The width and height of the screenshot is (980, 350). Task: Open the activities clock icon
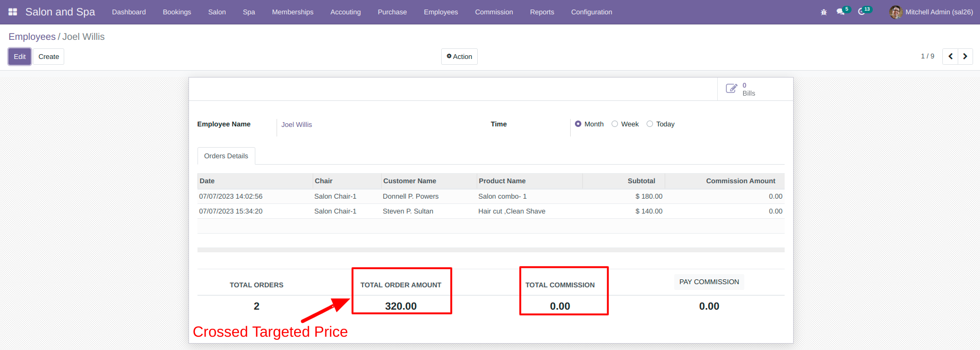[861, 12]
